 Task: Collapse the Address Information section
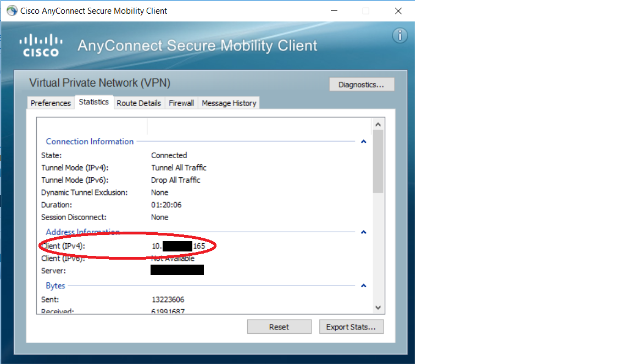click(x=363, y=232)
